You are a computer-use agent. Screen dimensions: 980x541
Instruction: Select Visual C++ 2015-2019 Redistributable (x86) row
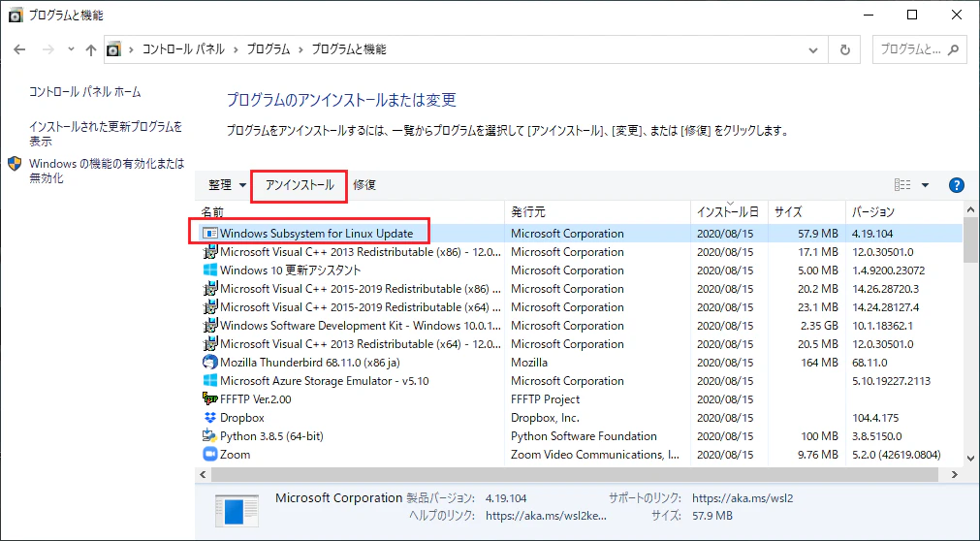[x=580, y=289]
